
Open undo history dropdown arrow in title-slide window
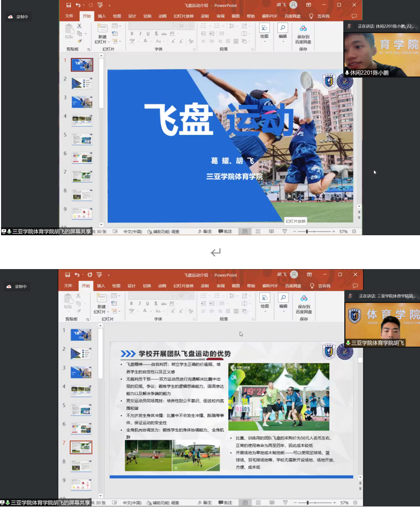tap(84, 5)
